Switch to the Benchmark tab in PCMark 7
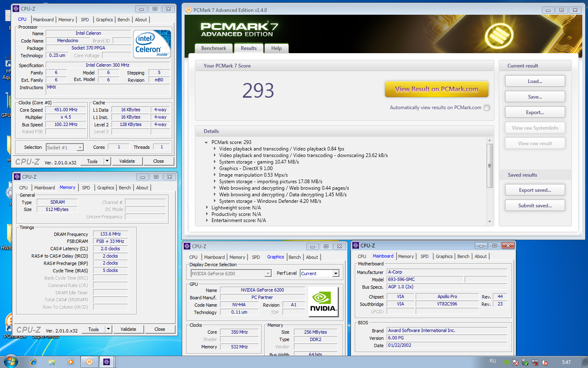The height and width of the screenshot is (368, 588). (214, 48)
